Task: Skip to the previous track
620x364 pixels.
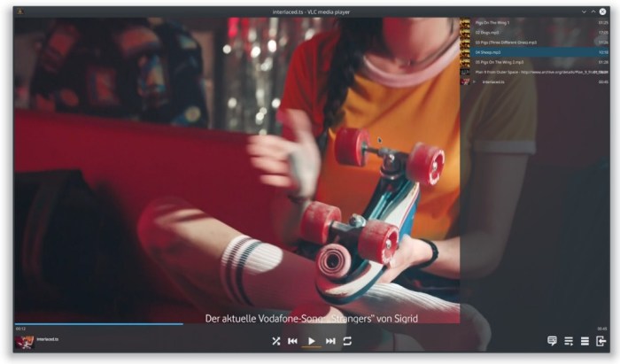Action: click(x=292, y=341)
